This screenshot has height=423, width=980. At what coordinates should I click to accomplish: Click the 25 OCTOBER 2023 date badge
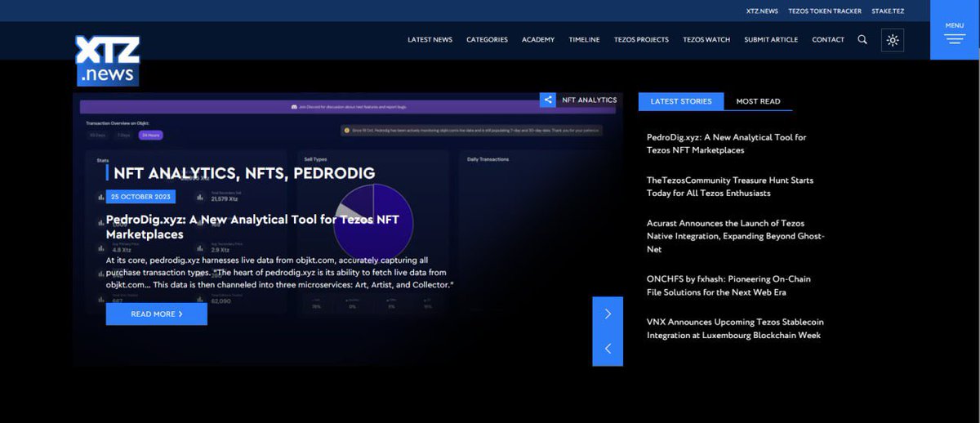tap(140, 197)
